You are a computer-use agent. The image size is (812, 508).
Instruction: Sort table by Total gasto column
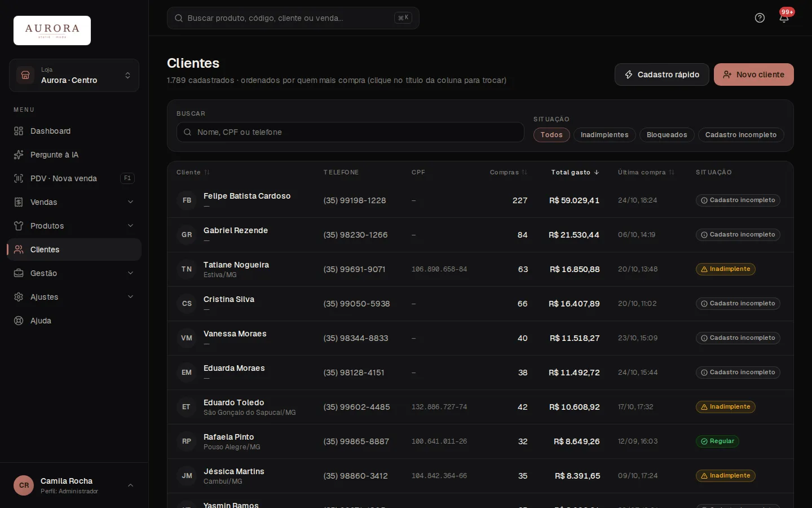tap(575, 172)
